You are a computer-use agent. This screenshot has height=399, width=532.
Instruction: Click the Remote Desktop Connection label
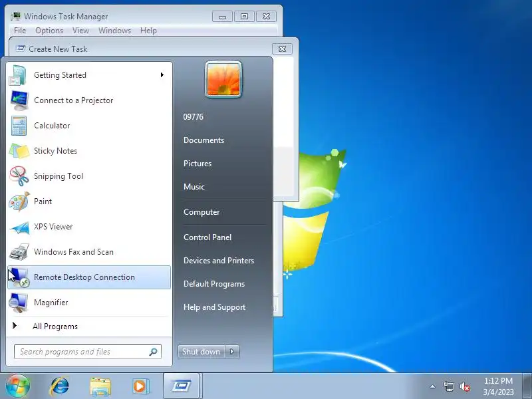tap(84, 277)
